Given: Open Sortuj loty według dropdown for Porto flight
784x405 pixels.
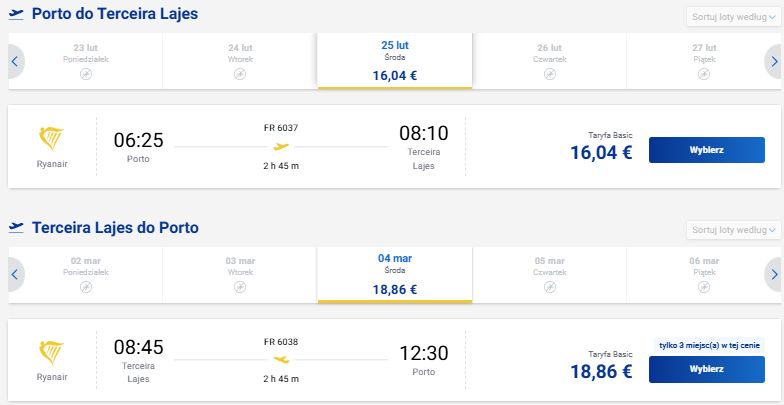Looking at the screenshot, I should [734, 17].
